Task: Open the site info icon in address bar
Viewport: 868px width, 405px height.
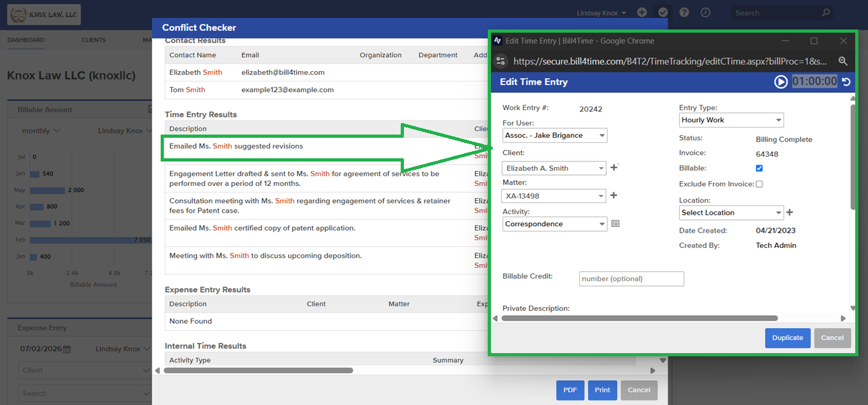Action: coord(501,61)
